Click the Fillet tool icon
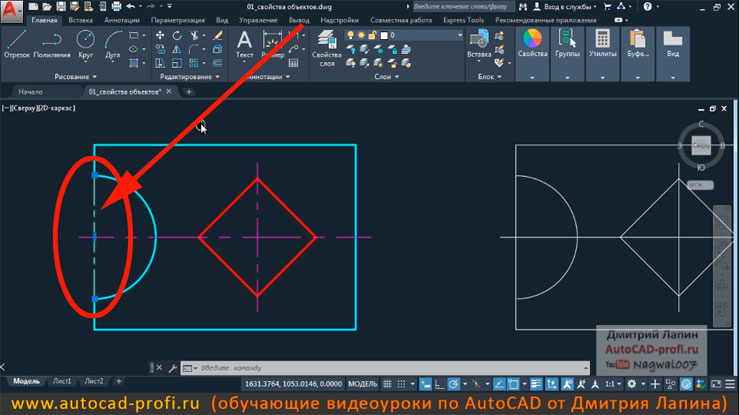Viewport: 739px width, 415px height. tap(194, 49)
